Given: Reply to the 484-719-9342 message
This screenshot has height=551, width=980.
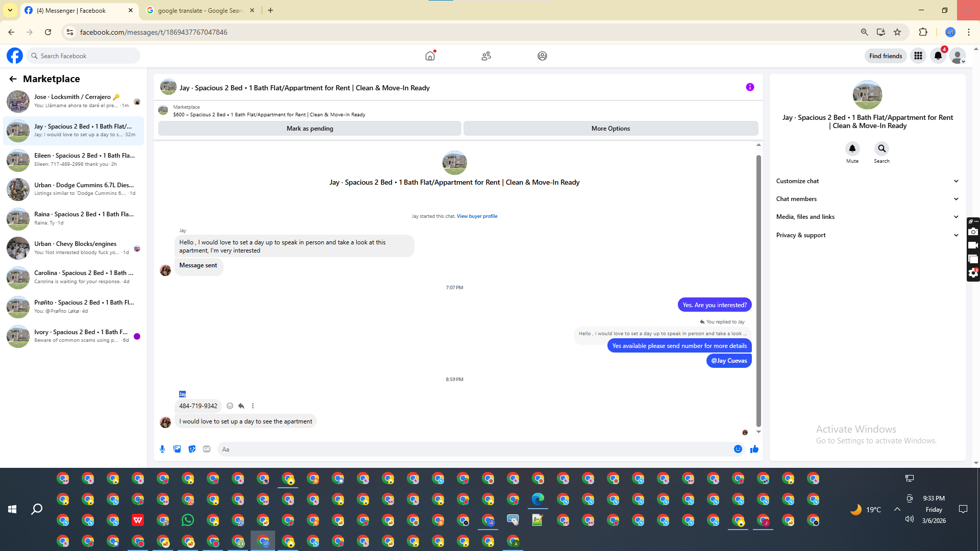Looking at the screenshot, I should click(x=241, y=406).
